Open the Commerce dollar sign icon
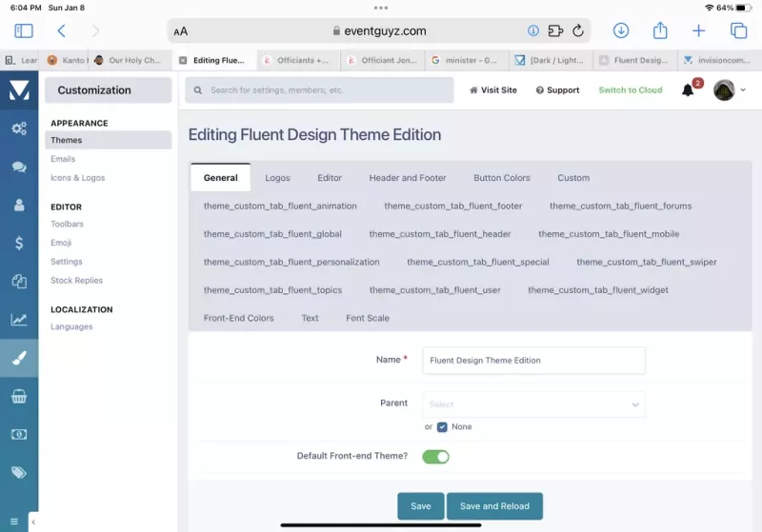 (x=19, y=243)
